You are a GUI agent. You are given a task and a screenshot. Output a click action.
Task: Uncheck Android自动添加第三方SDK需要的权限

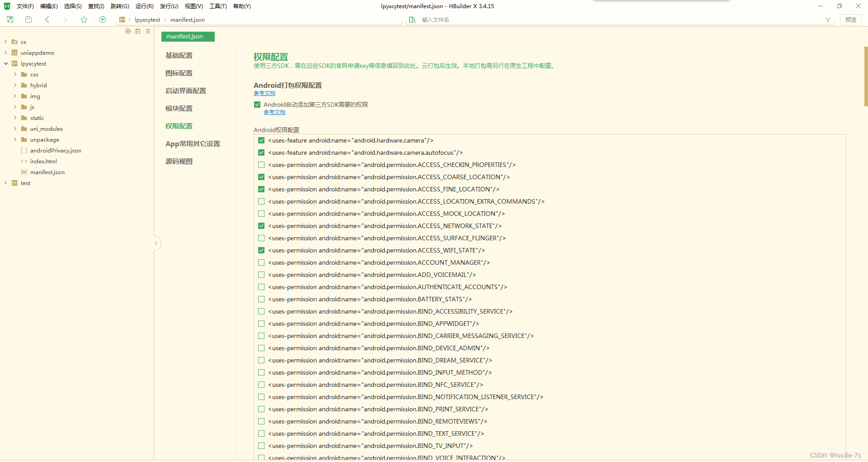pyautogui.click(x=257, y=104)
